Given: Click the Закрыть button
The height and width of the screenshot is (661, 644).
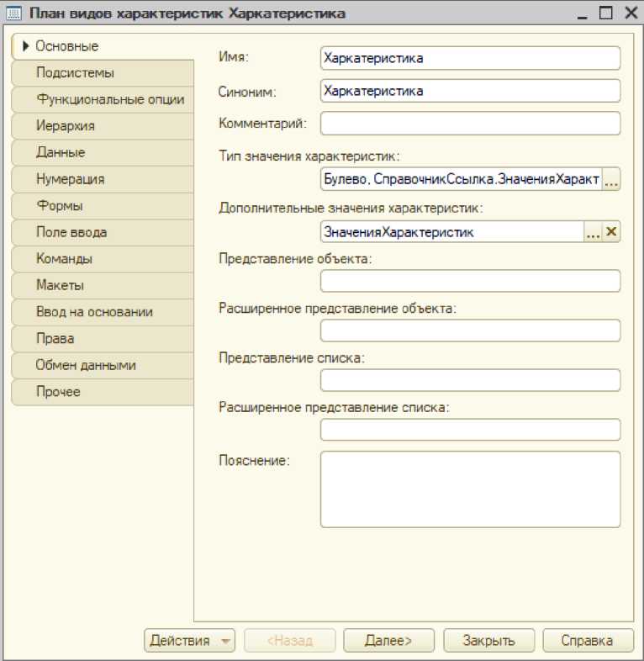Looking at the screenshot, I should coord(488,641).
